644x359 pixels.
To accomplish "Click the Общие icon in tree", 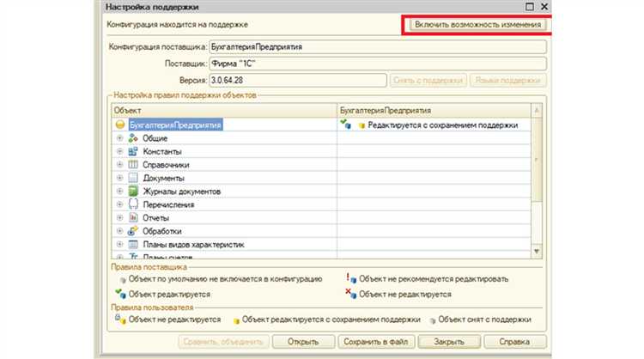I will click(x=133, y=137).
